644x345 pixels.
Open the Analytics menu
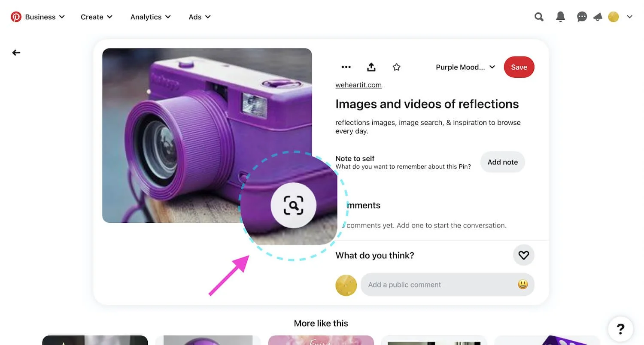[151, 17]
